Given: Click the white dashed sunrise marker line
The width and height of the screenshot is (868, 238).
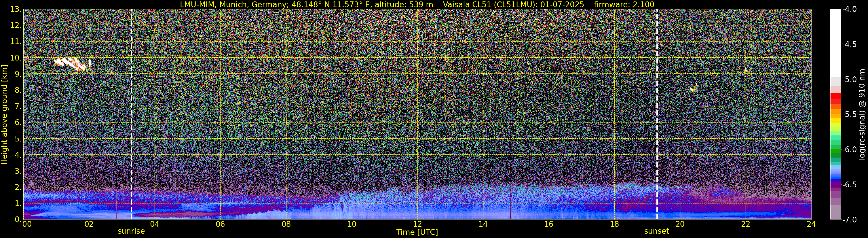Looking at the screenshot, I should coord(131,114).
